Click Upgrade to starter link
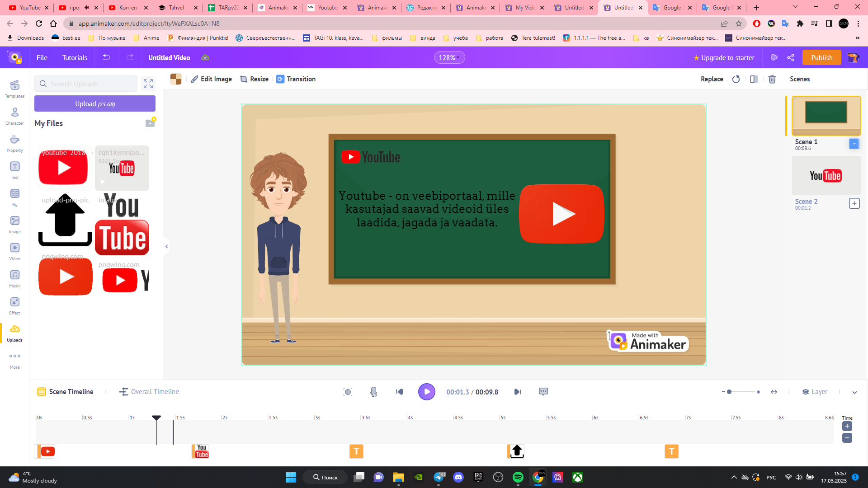This screenshot has width=868, height=488. (724, 57)
